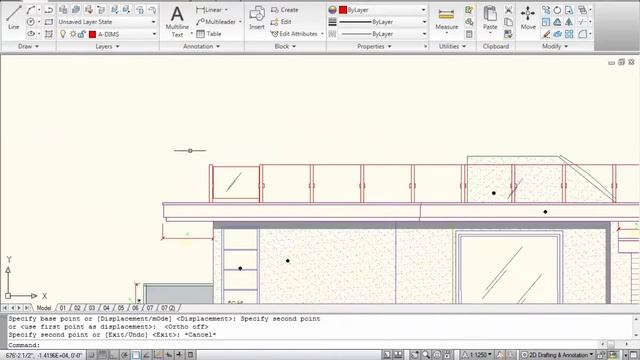Viewport: 640px width, 360px height.
Task: Click the Array tool icon
Action: 569,34
